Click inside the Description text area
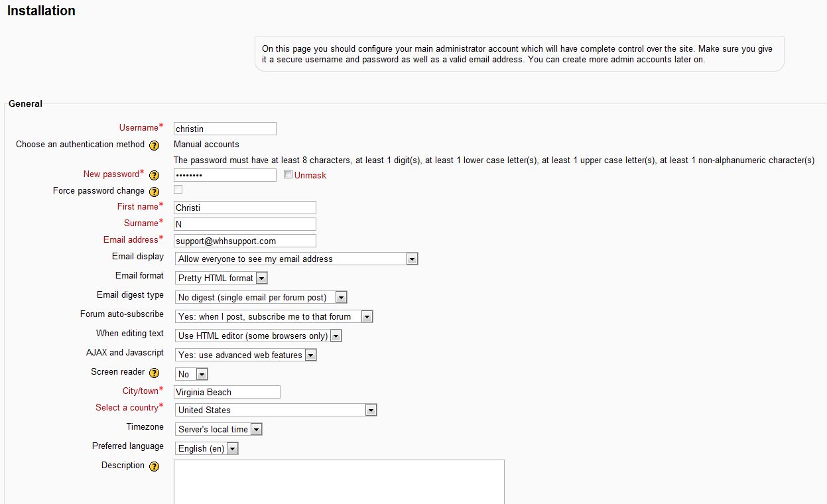 pyautogui.click(x=339, y=481)
